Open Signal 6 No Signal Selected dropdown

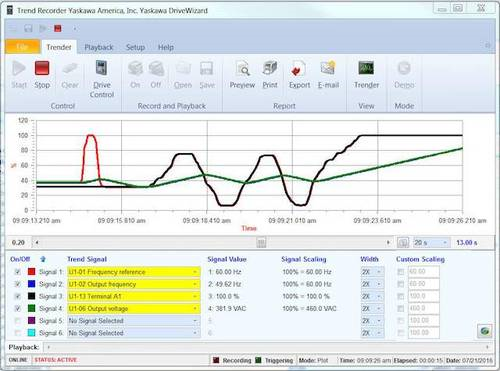click(x=134, y=333)
